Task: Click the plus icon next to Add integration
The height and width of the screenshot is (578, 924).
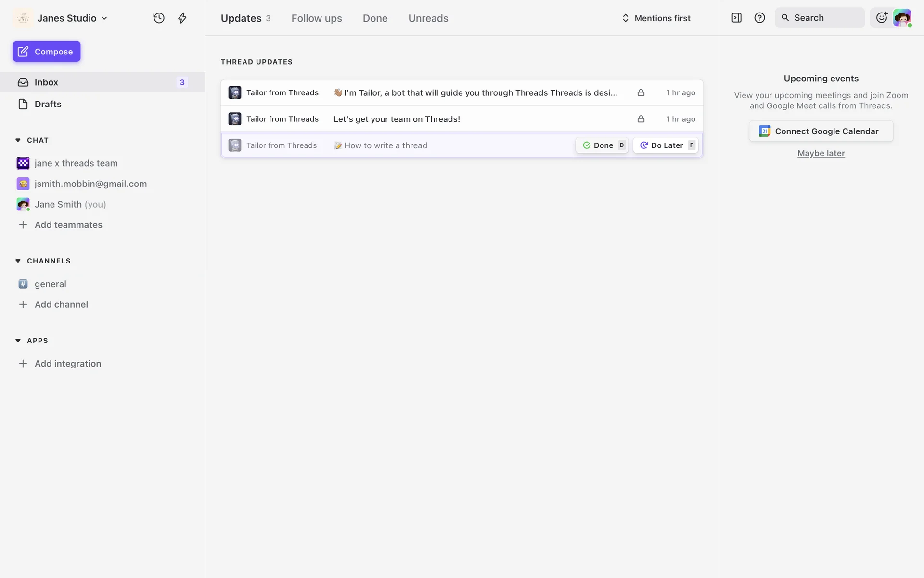Action: point(23,364)
